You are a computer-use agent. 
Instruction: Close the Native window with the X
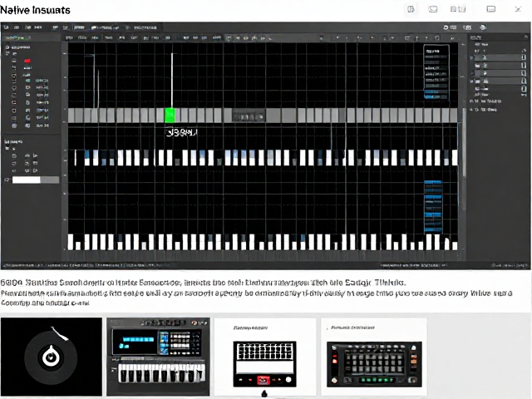pos(518,9)
